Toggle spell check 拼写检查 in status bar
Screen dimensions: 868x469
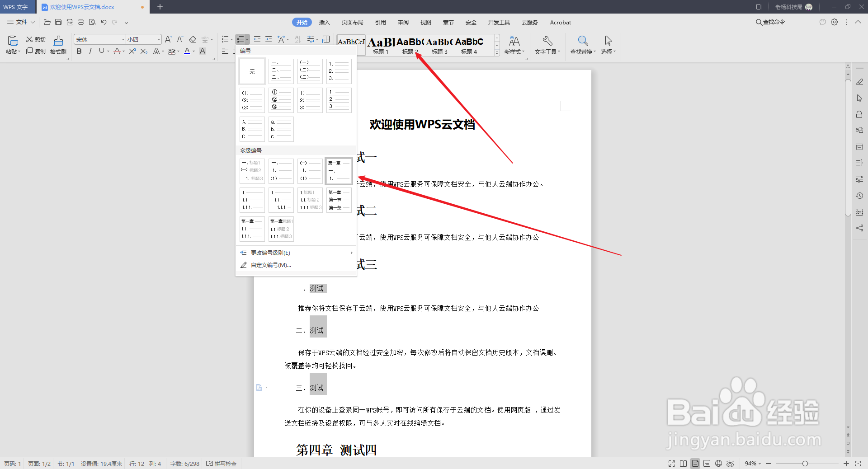point(222,464)
